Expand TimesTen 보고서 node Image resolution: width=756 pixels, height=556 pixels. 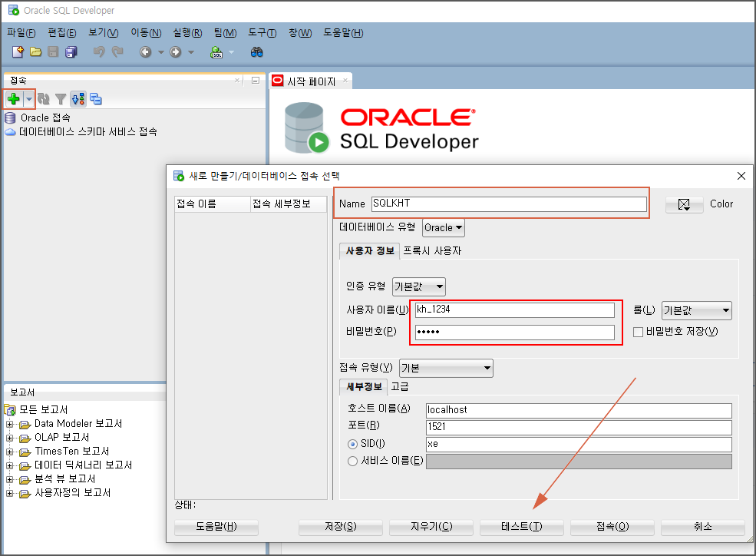point(9,452)
